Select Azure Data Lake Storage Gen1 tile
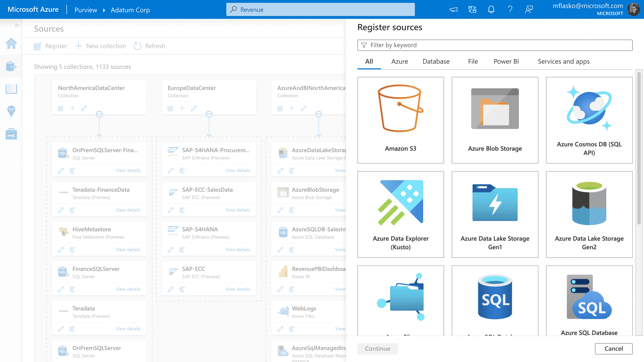Image resolution: width=644 pixels, height=362 pixels. click(495, 214)
